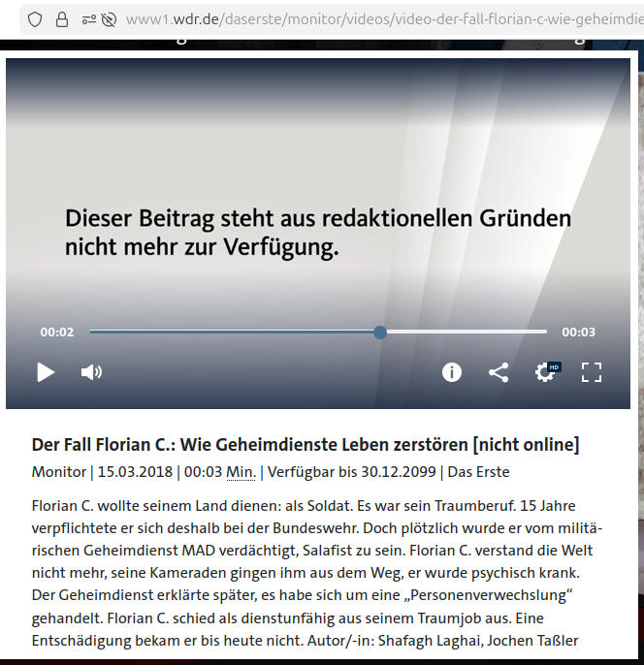Open HD quality settings gear
Viewport: 644px width, 665px height.
546,372
